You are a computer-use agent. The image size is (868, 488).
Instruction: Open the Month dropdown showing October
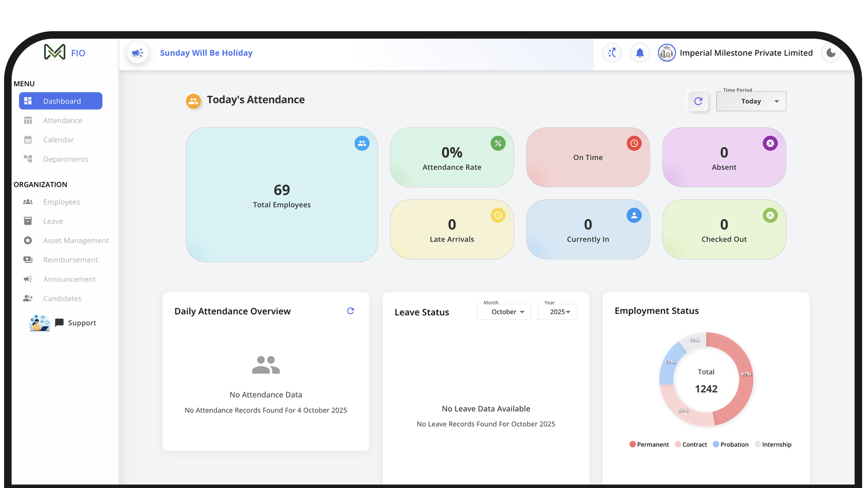click(504, 312)
